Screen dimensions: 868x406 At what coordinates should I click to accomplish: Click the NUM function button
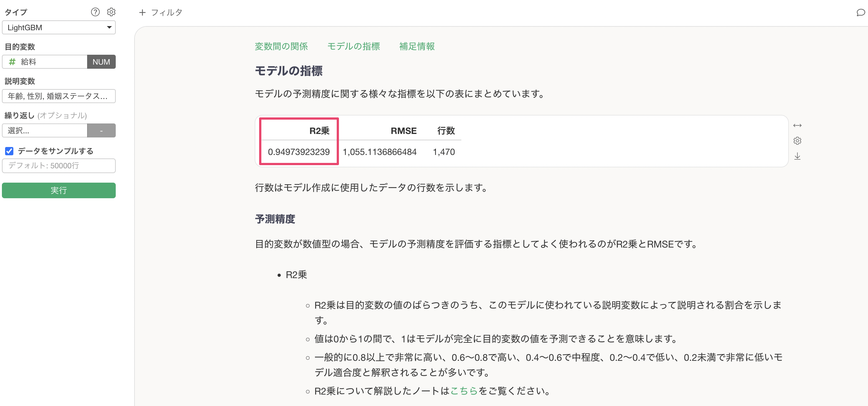tap(101, 62)
